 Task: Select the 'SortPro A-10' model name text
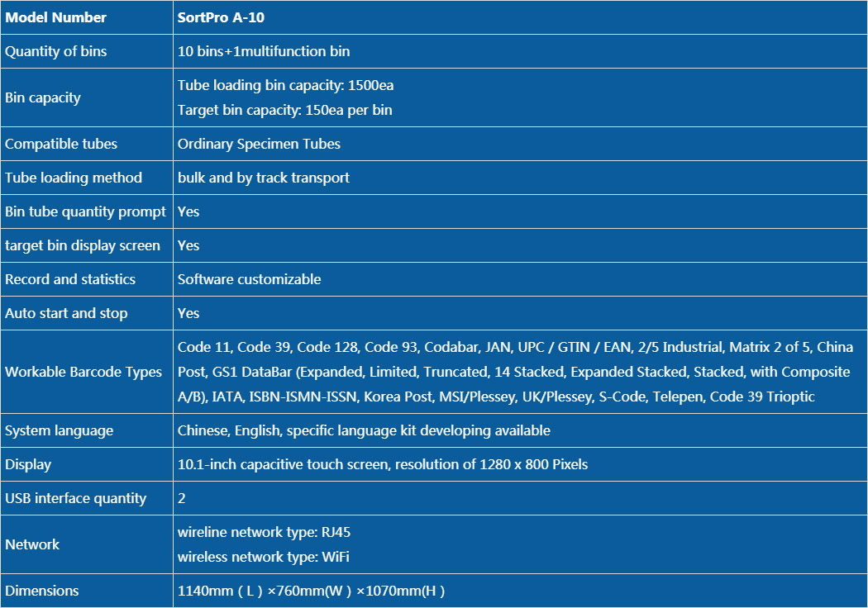click(221, 17)
